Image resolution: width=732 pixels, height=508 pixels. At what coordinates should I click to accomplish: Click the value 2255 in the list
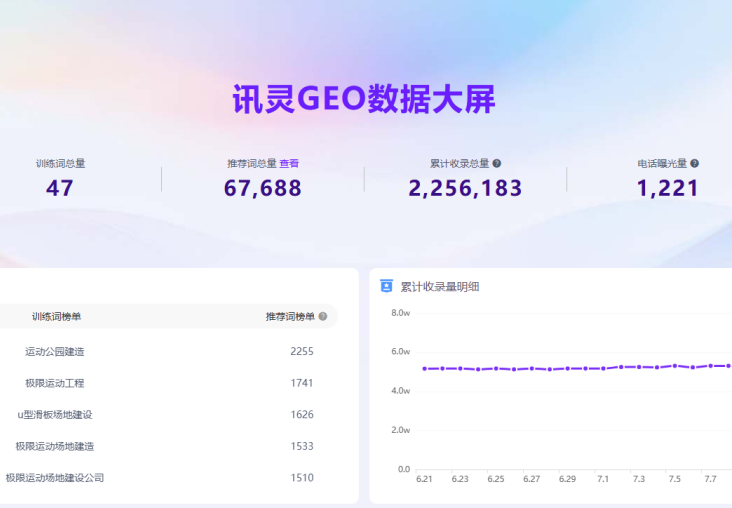[302, 351]
